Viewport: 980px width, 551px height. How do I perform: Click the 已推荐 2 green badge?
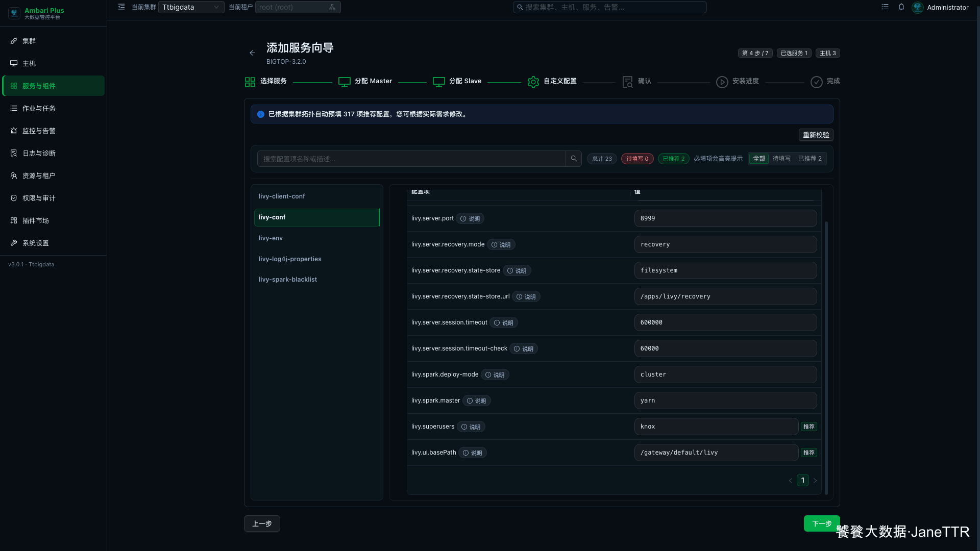tap(674, 159)
